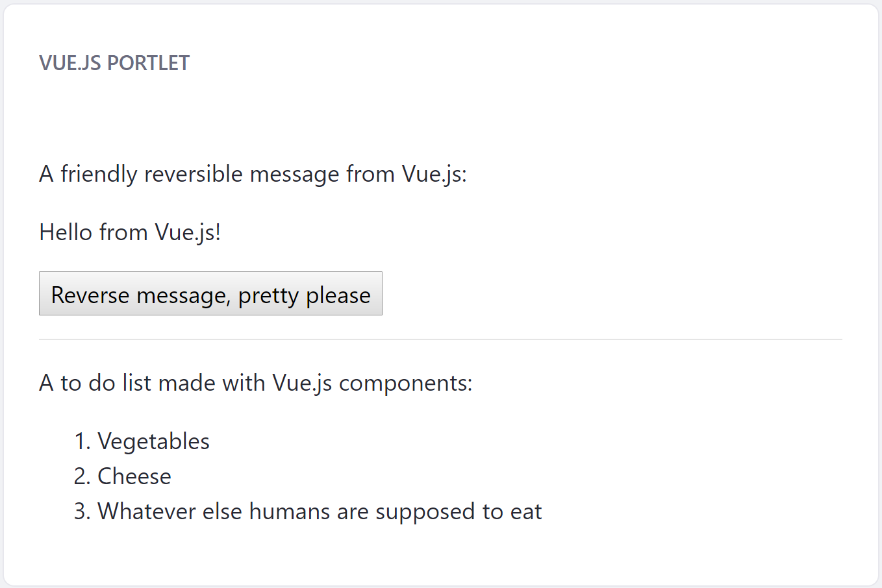Click the Reverse message, pretty please button

click(x=210, y=293)
